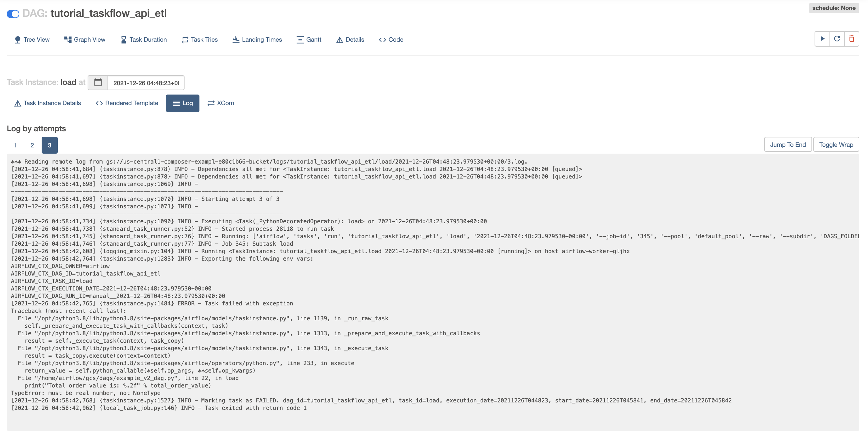The image size is (868, 436).
Task: View DAG source with the Code icon
Action: coord(382,39)
